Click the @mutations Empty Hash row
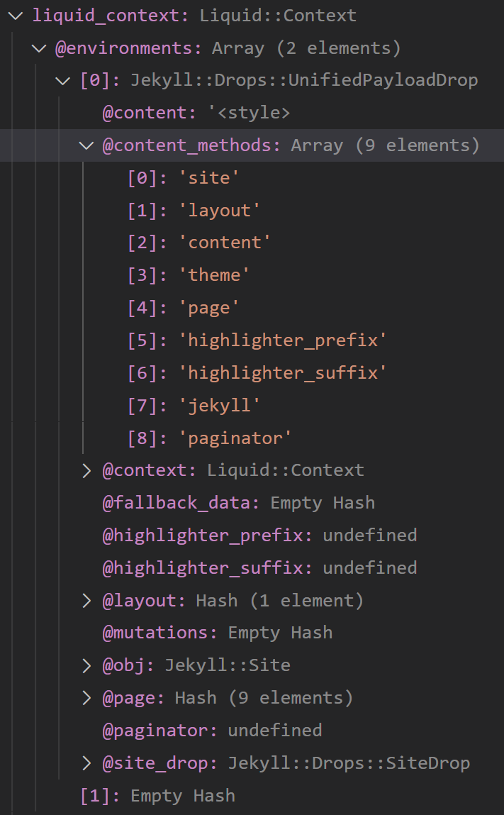This screenshot has height=815, width=504. pyautogui.click(x=217, y=633)
